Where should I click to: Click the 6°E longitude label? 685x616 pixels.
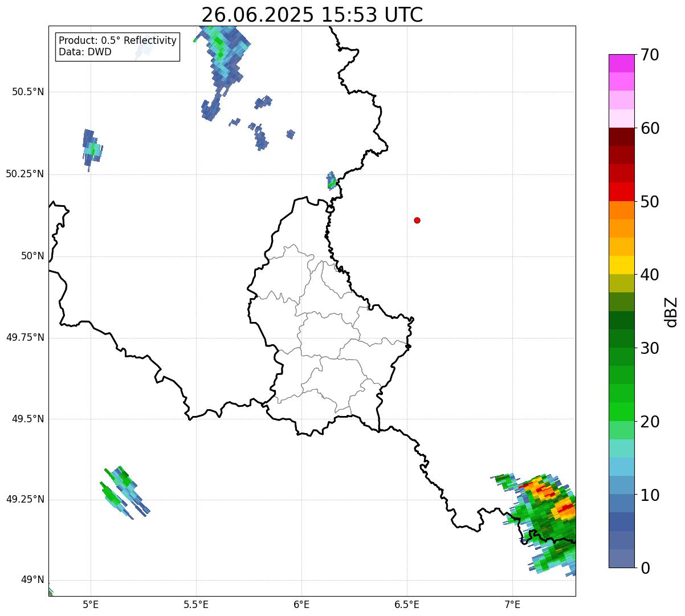click(301, 604)
